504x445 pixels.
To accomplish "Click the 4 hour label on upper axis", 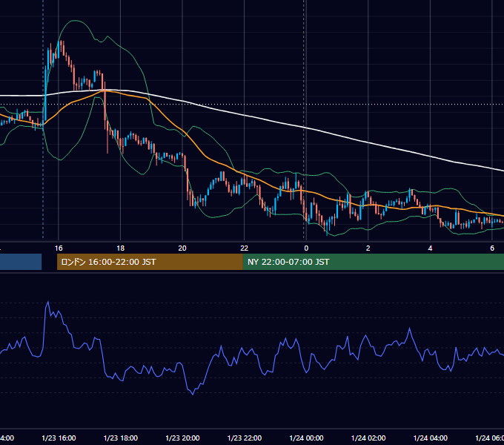I will (430, 248).
